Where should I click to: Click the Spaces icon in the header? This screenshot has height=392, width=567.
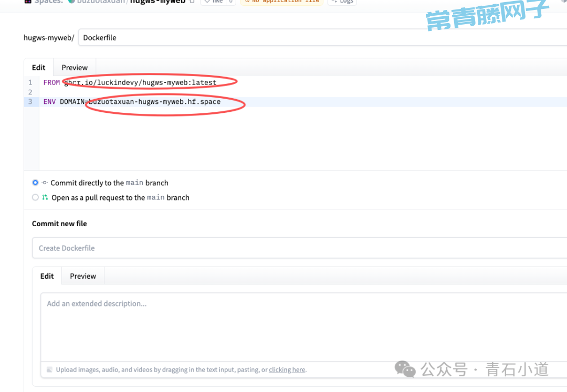click(28, 2)
